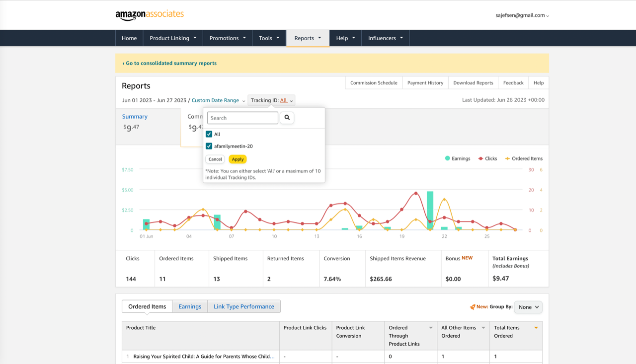Viewport: 636px width, 364px height.
Task: Toggle the Clicks legend marker
Action: 480,158
